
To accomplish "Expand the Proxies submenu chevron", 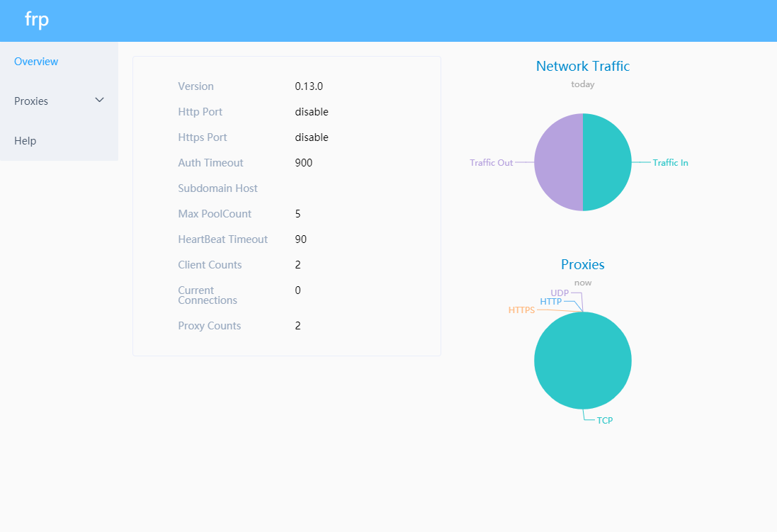I will [100, 101].
